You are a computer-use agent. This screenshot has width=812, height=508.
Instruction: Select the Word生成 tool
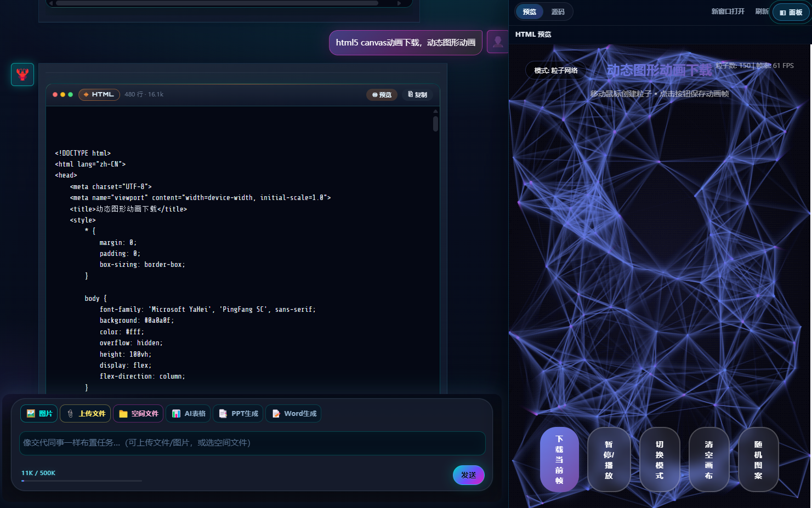pos(293,414)
